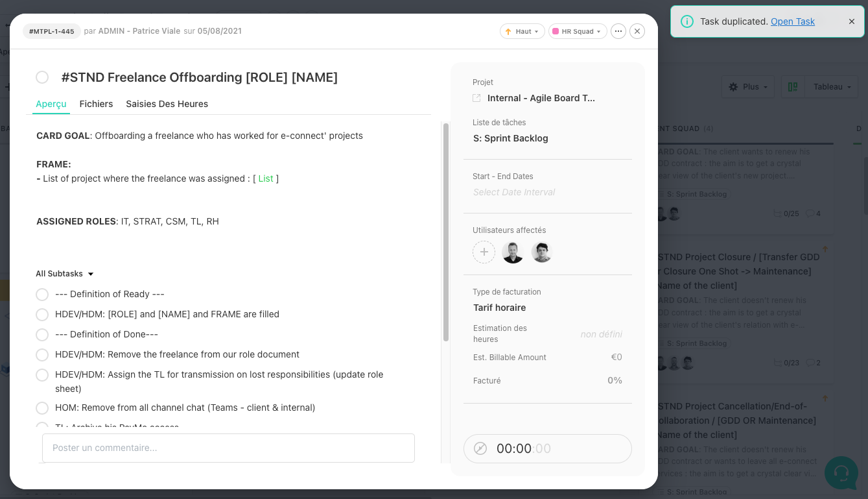Start the task timer icon

480,448
